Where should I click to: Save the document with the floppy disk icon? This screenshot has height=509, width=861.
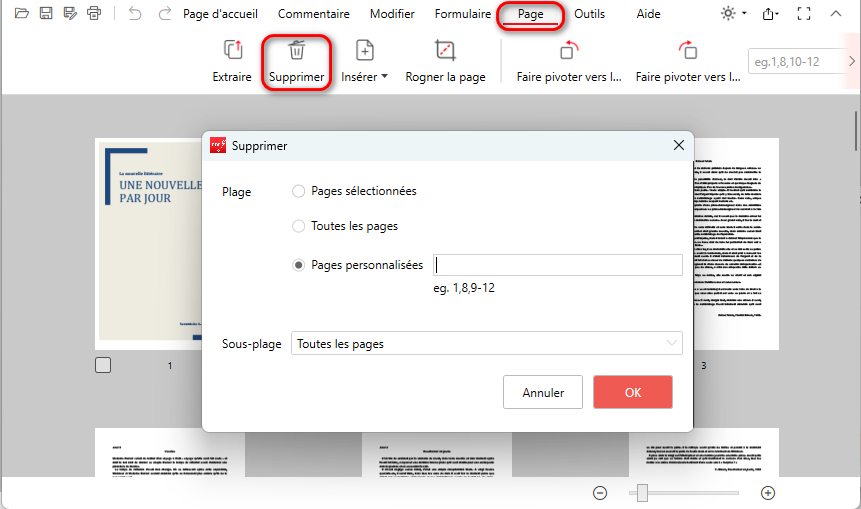pos(46,13)
